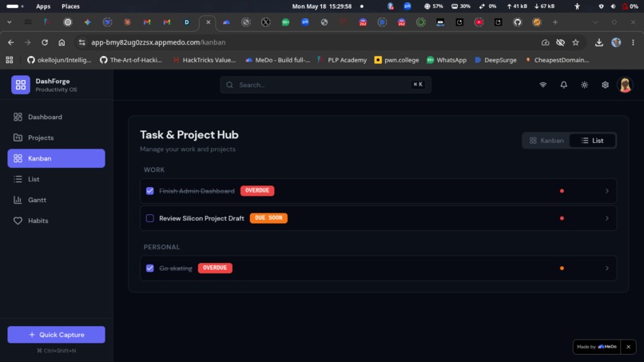Check the Review Silicon Project Draft task
The image size is (644, 362).
(x=150, y=218)
